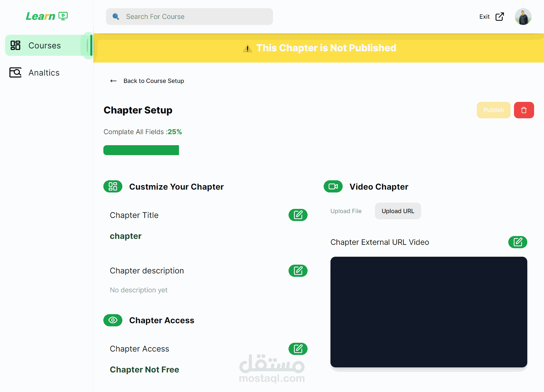Click the edit icon for Chapter description
This screenshot has width=544, height=392.
click(x=298, y=271)
